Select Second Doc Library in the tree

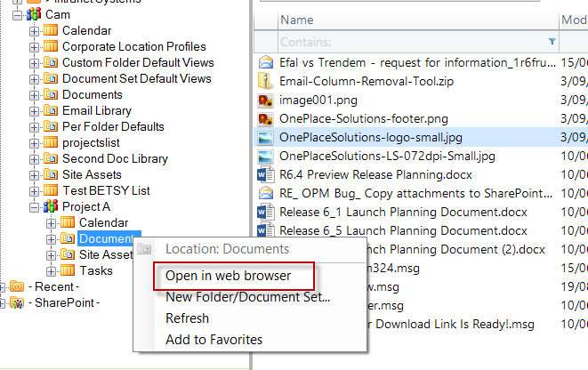(x=114, y=159)
